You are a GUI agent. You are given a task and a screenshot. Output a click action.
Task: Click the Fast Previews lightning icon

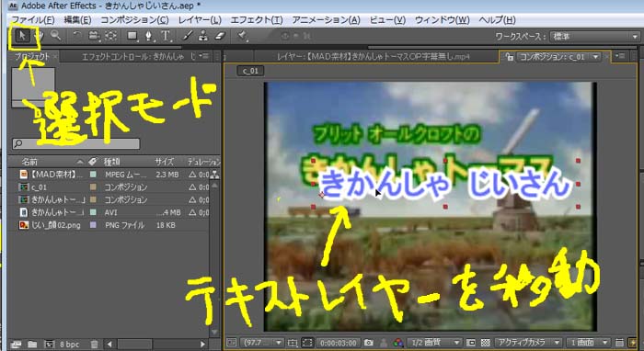point(633,343)
